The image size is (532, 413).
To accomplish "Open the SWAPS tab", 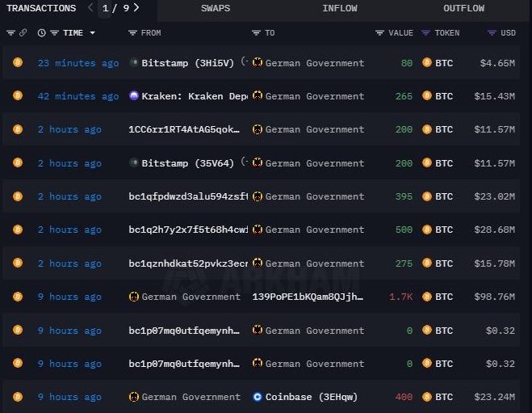I will [x=216, y=8].
